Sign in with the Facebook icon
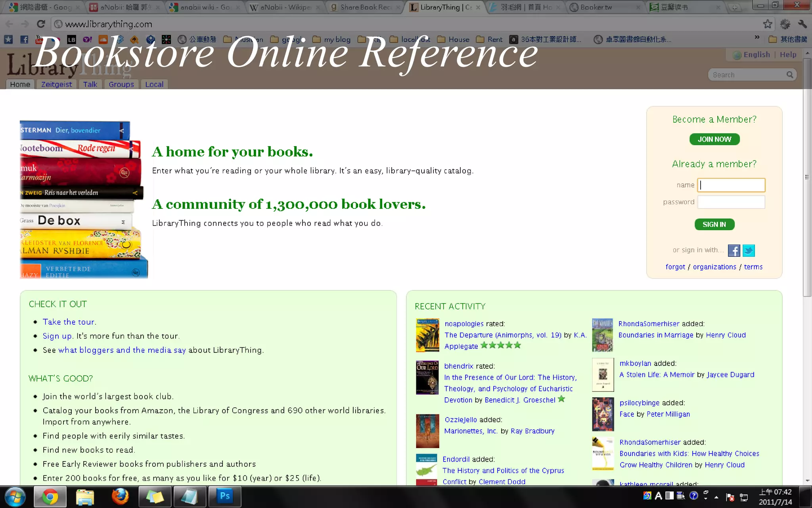Screen dimensions: 812x508 (734, 250)
